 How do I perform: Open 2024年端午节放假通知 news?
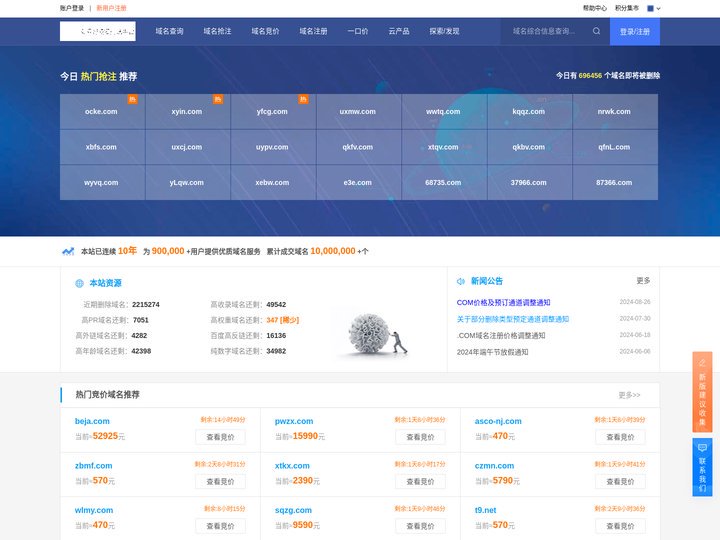point(492,352)
